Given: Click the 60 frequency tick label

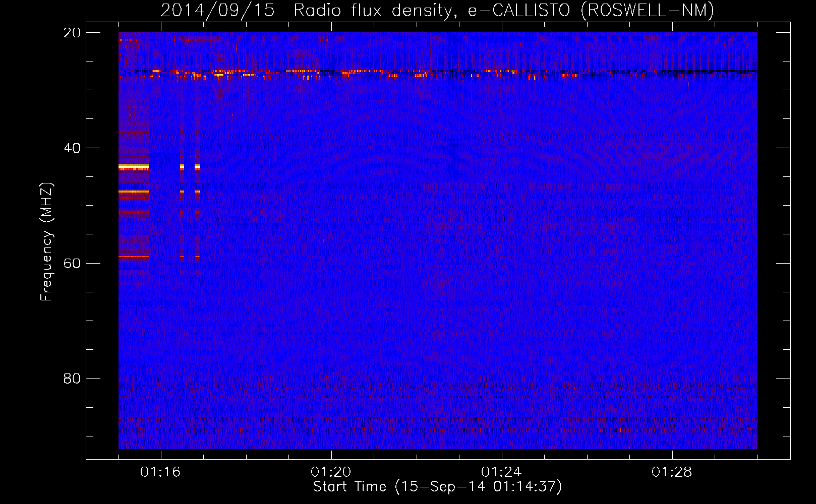Looking at the screenshot, I should [x=72, y=263].
